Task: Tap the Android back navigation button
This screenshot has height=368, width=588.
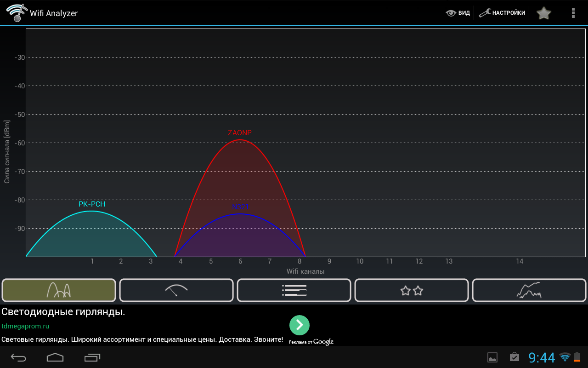Action: (x=19, y=357)
